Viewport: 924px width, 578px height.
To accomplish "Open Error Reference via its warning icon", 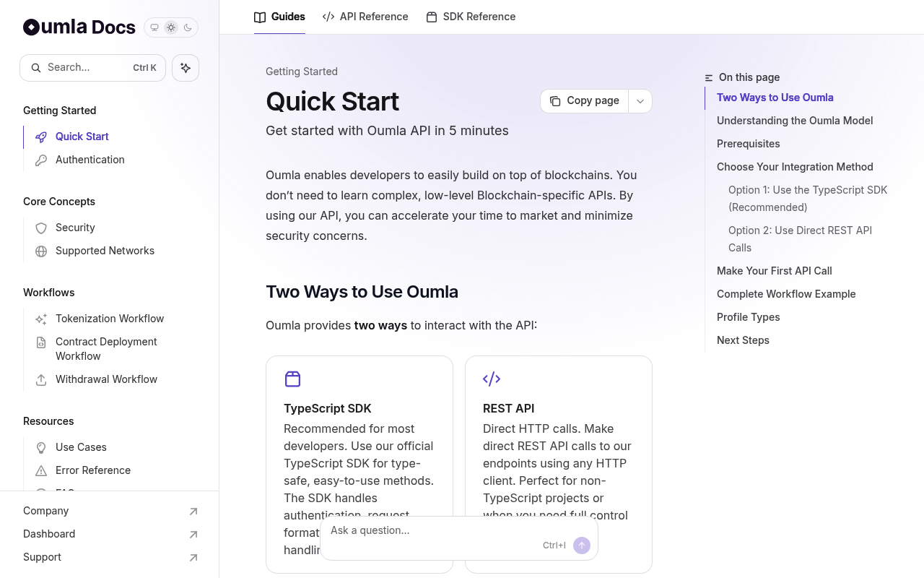I will click(x=41, y=470).
